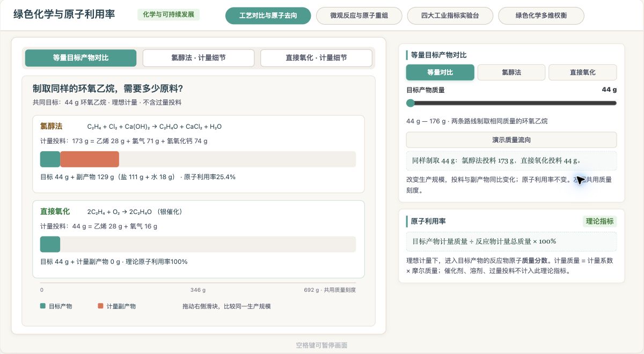Click the green 目标产物 legend swatch
The height and width of the screenshot is (354, 644).
[x=43, y=306]
